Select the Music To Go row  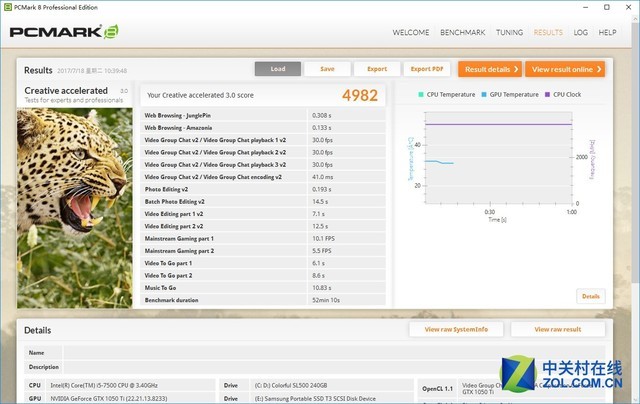[x=263, y=288]
